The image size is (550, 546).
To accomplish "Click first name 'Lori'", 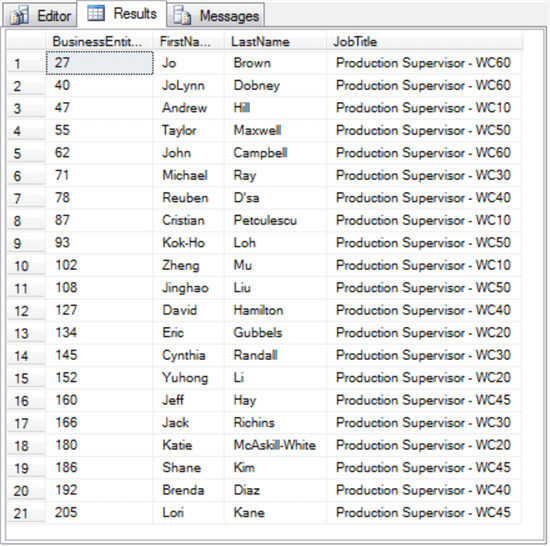I will (173, 512).
